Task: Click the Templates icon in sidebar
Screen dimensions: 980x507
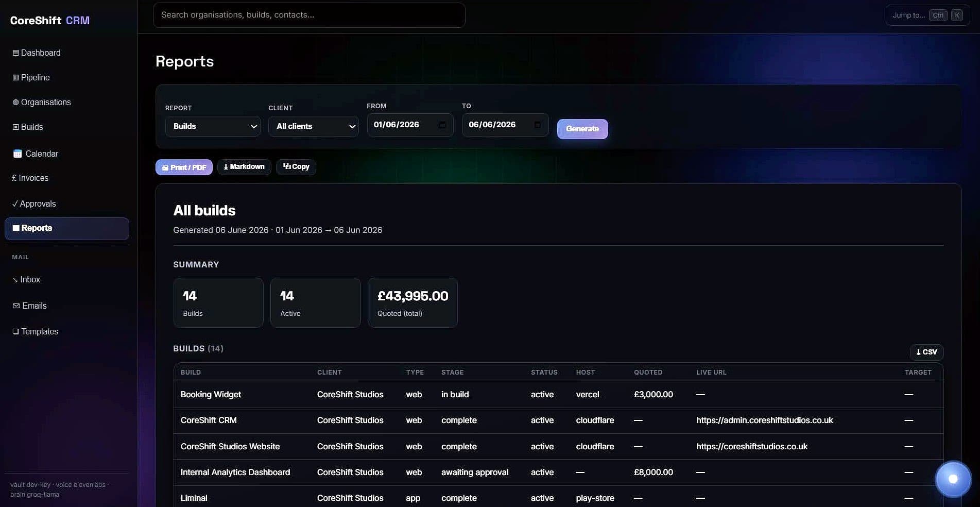Action: tap(15, 332)
